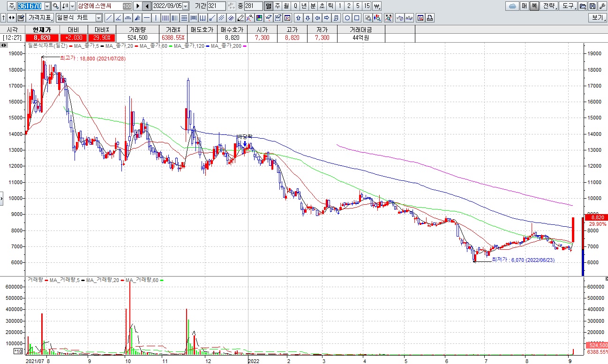Select the rectangle shape tool

pos(357,18)
